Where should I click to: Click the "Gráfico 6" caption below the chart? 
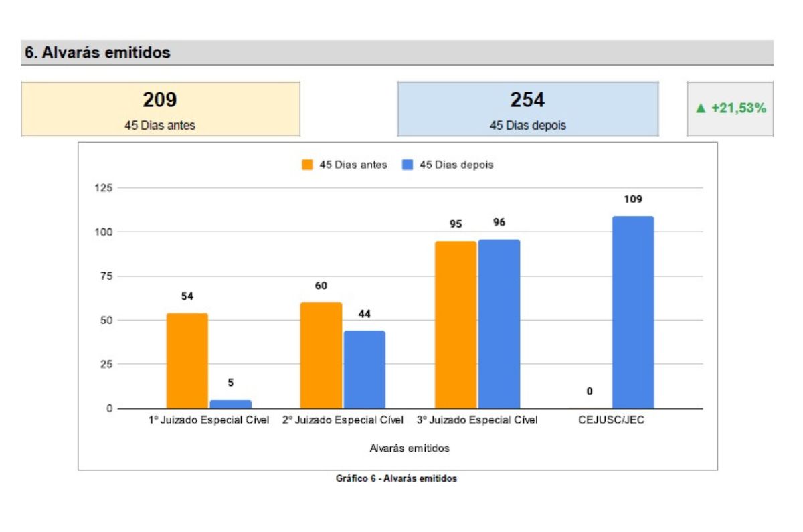pyautogui.click(x=397, y=478)
